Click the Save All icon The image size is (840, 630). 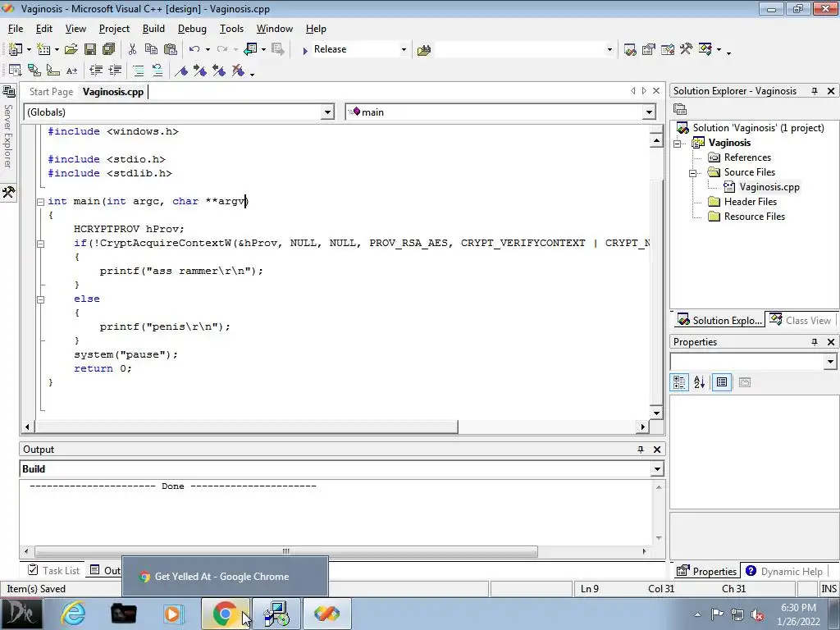point(109,49)
